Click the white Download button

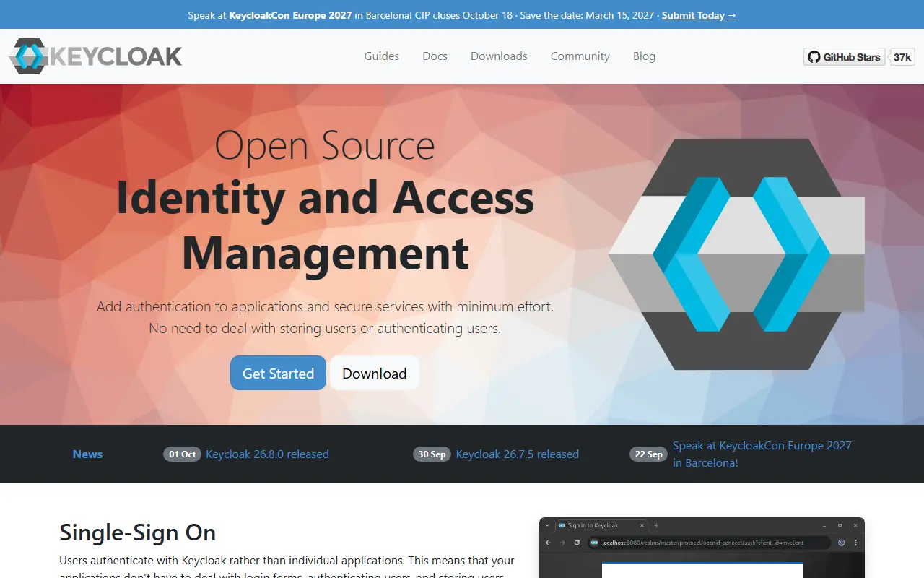click(x=375, y=374)
